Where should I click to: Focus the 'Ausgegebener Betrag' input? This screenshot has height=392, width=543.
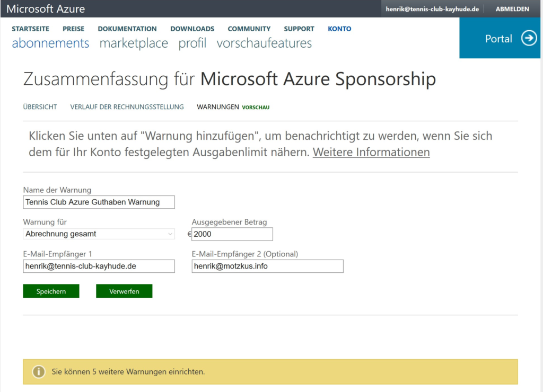point(232,234)
